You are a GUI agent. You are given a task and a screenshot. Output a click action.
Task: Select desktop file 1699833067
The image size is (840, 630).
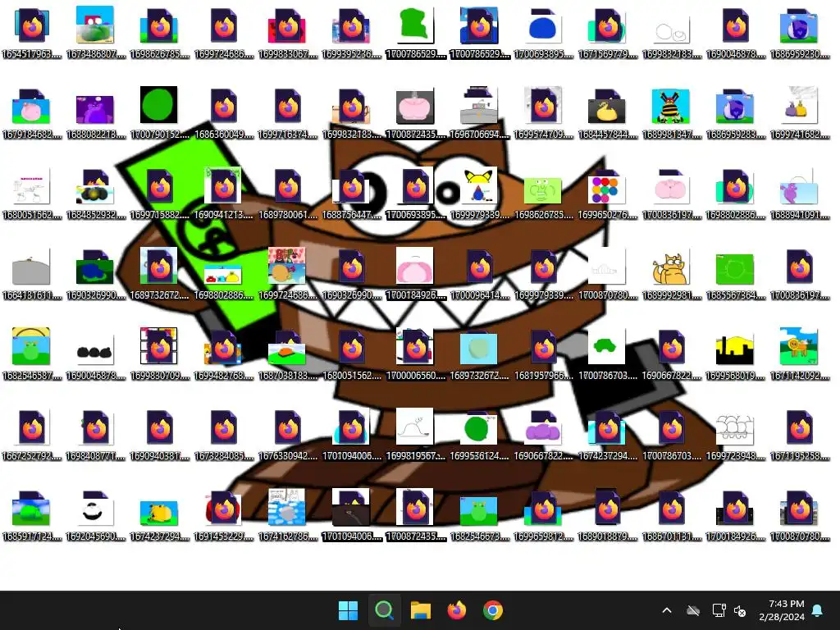pyautogui.click(x=288, y=32)
